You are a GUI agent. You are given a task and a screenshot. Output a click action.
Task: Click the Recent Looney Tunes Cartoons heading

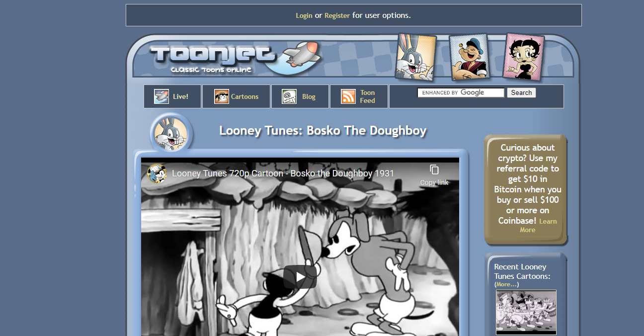point(522,271)
